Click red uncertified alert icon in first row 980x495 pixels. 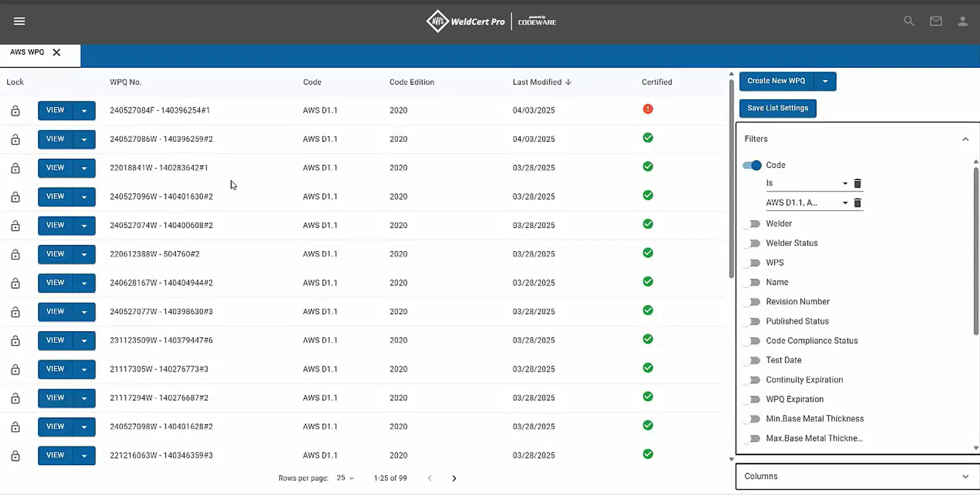pyautogui.click(x=648, y=109)
